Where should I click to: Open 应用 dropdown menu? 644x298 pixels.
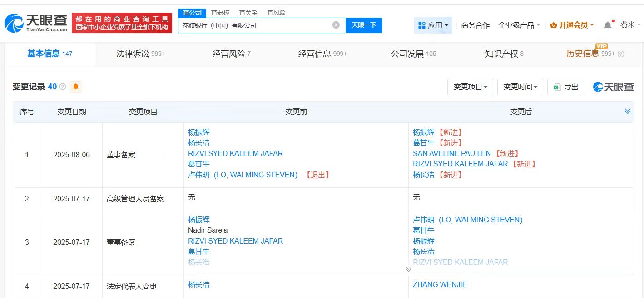433,25
